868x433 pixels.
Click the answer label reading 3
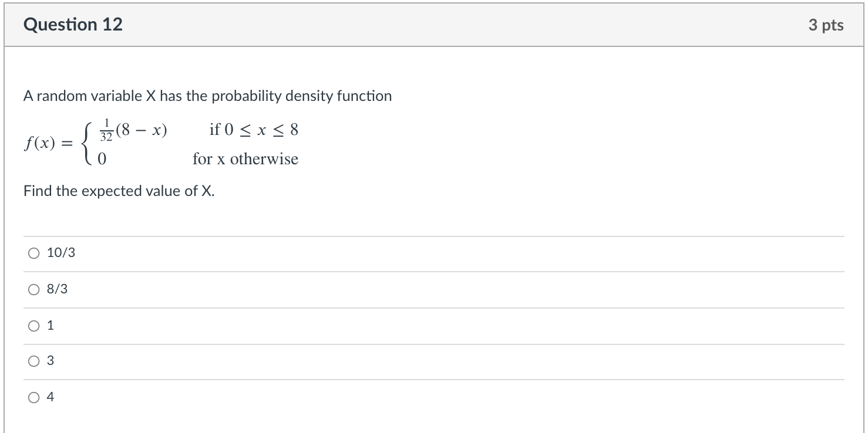51,361
